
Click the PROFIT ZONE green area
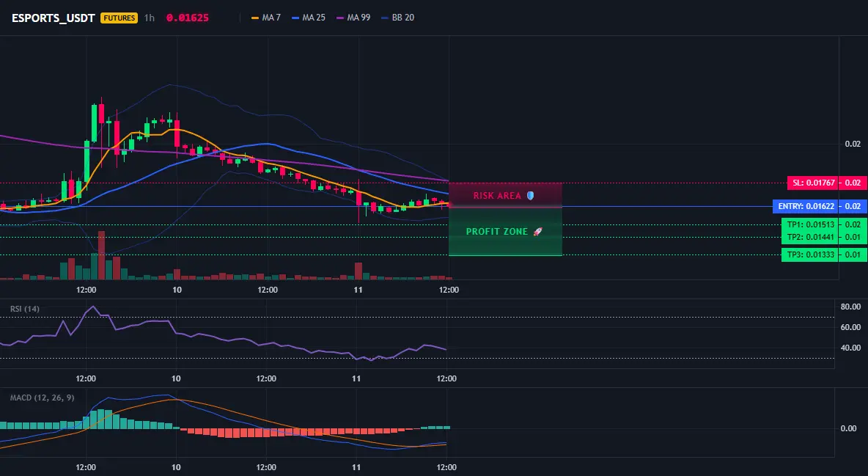click(x=505, y=232)
